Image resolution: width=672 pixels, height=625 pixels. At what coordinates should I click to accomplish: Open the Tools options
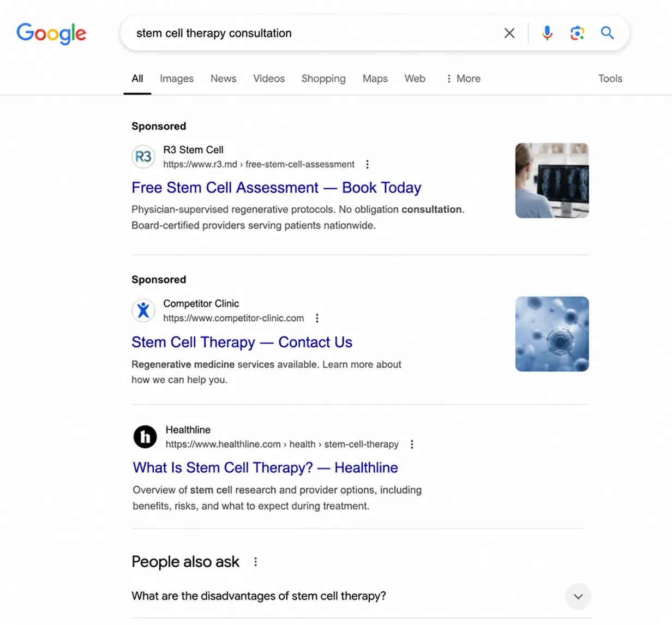610,79
